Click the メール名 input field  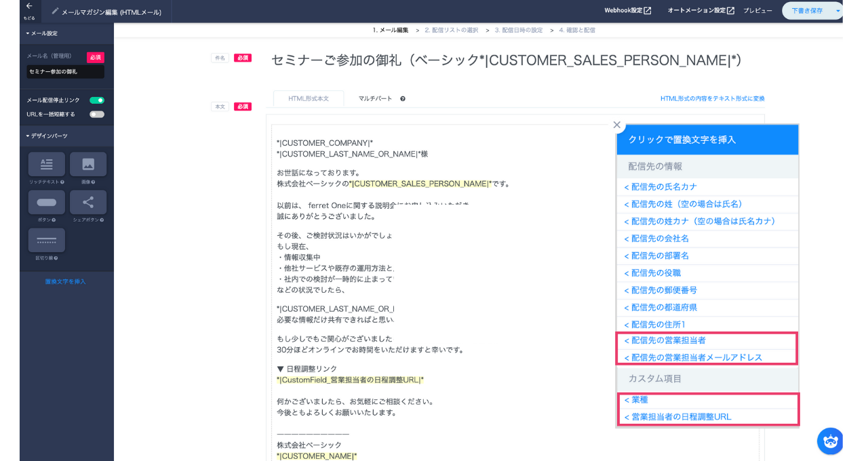[x=65, y=72]
